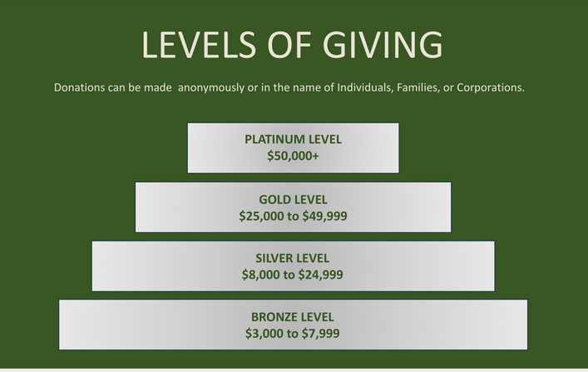
Task: Select the SILVER LEVEL heading text
Action: [293, 258]
